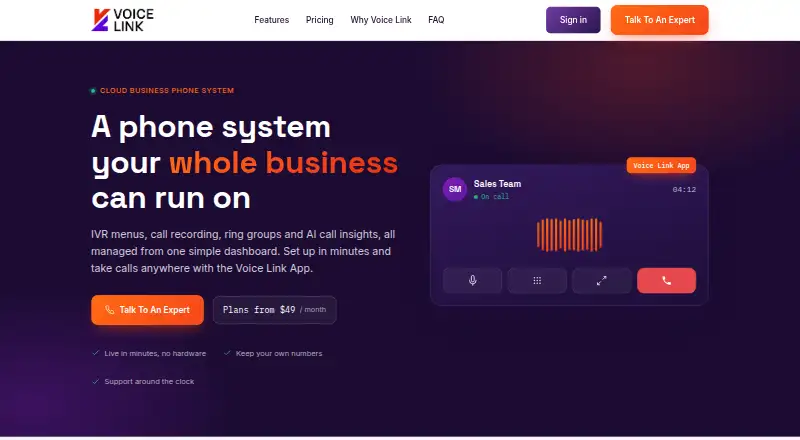This screenshot has width=800, height=440.
Task: Click green dot beside Cloud Business label
Action: pos(93,91)
